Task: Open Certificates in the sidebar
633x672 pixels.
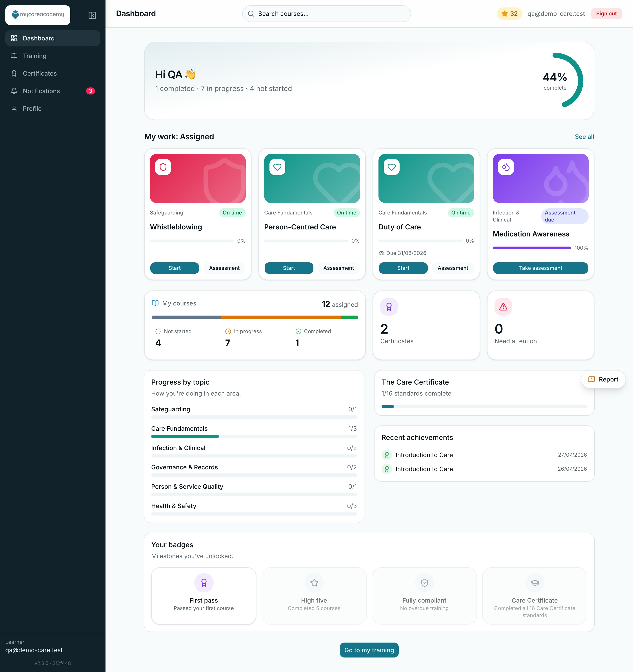Action: (53, 73)
